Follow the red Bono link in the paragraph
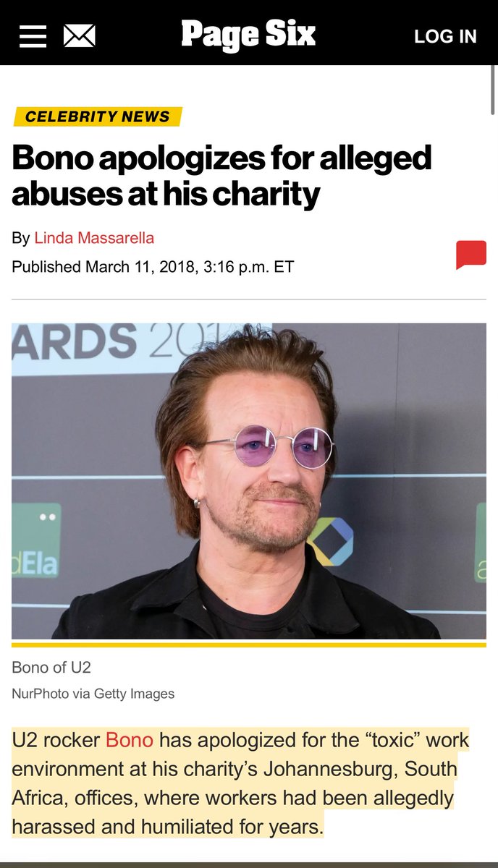The height and width of the screenshot is (868, 498). (130, 740)
